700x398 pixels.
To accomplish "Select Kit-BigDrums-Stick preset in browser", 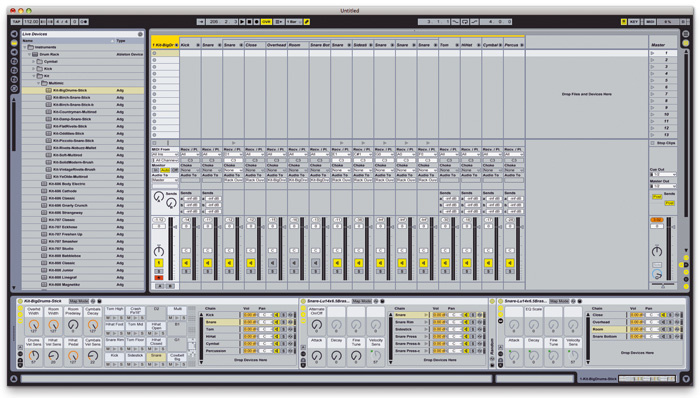I will coord(83,91).
